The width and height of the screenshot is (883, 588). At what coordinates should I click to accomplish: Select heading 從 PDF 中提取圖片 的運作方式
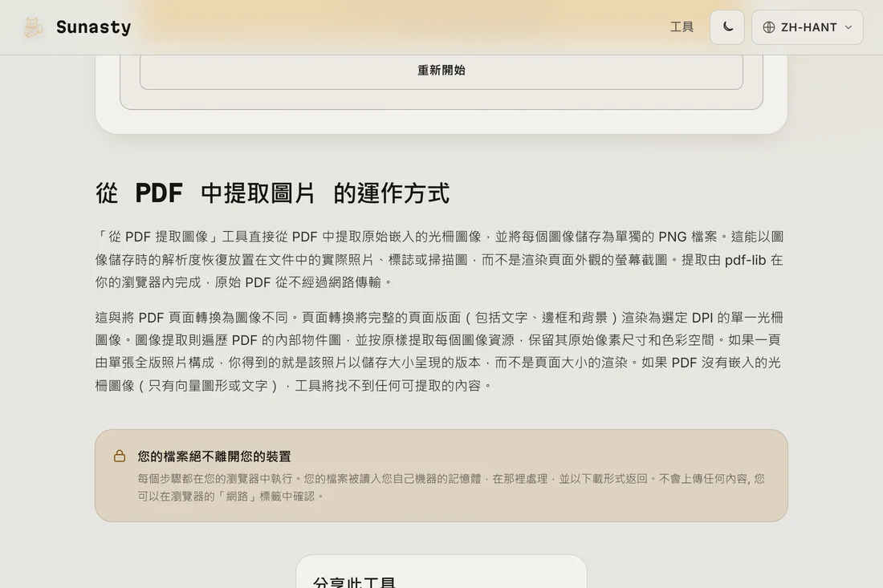click(x=273, y=193)
